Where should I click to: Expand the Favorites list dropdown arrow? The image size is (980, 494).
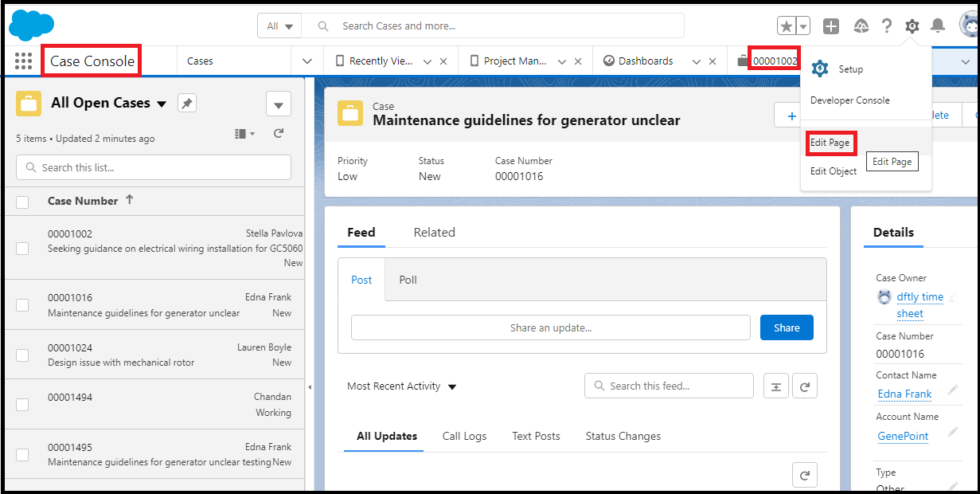click(x=803, y=26)
